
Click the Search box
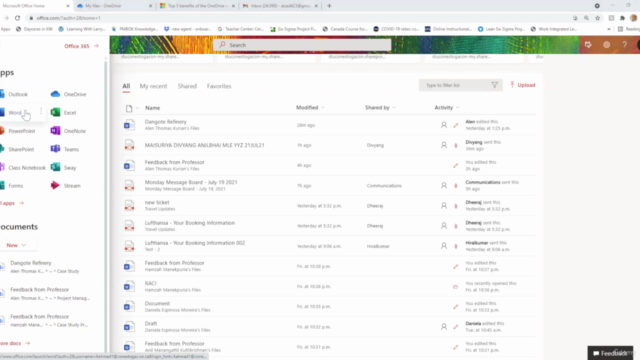point(302,45)
